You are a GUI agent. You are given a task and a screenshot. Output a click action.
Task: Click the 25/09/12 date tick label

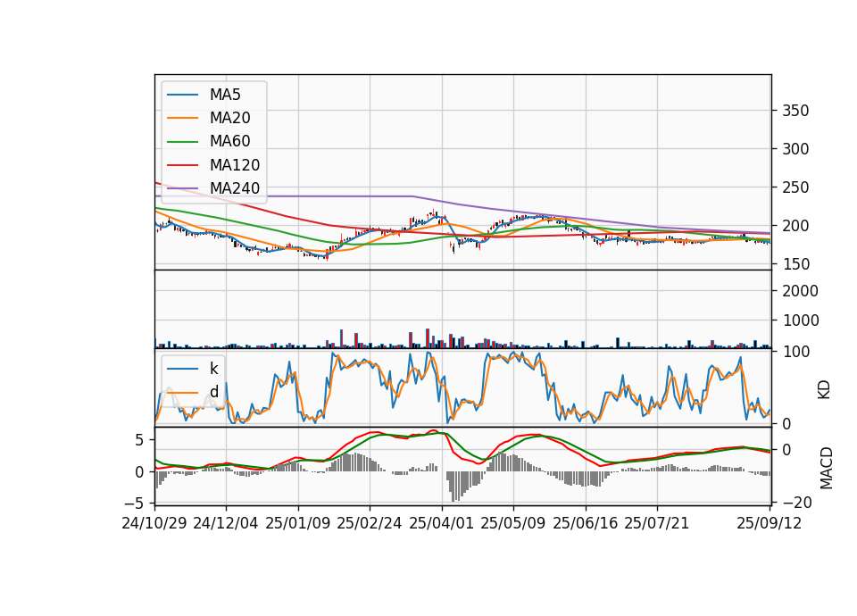(x=769, y=523)
